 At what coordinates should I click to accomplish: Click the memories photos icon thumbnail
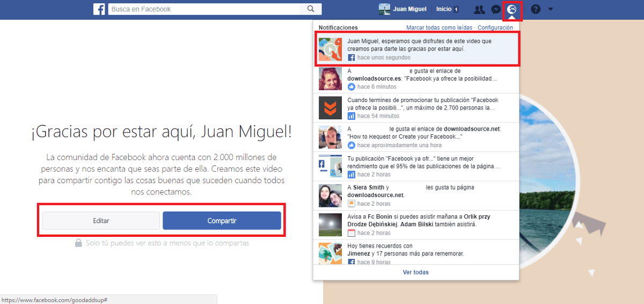[330, 254]
